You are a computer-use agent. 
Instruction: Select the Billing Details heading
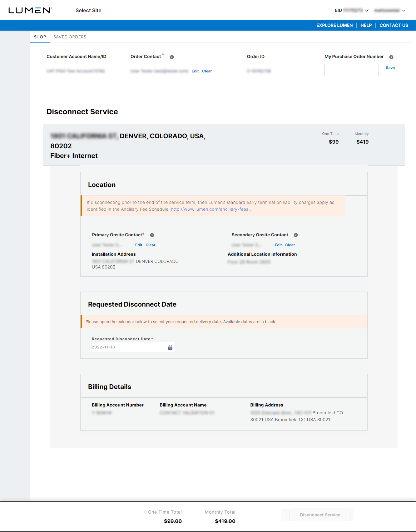pyautogui.click(x=110, y=387)
